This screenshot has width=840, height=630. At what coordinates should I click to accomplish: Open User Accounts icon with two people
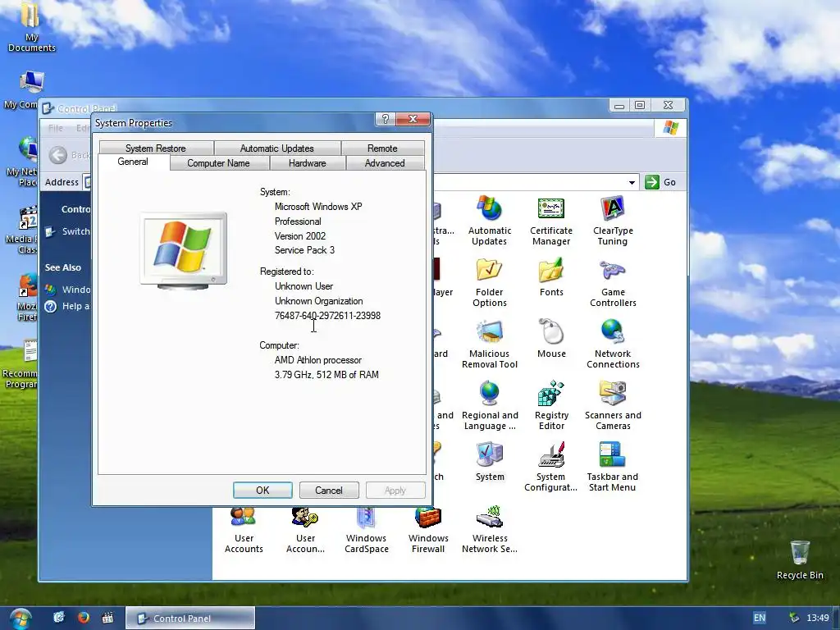point(244,529)
